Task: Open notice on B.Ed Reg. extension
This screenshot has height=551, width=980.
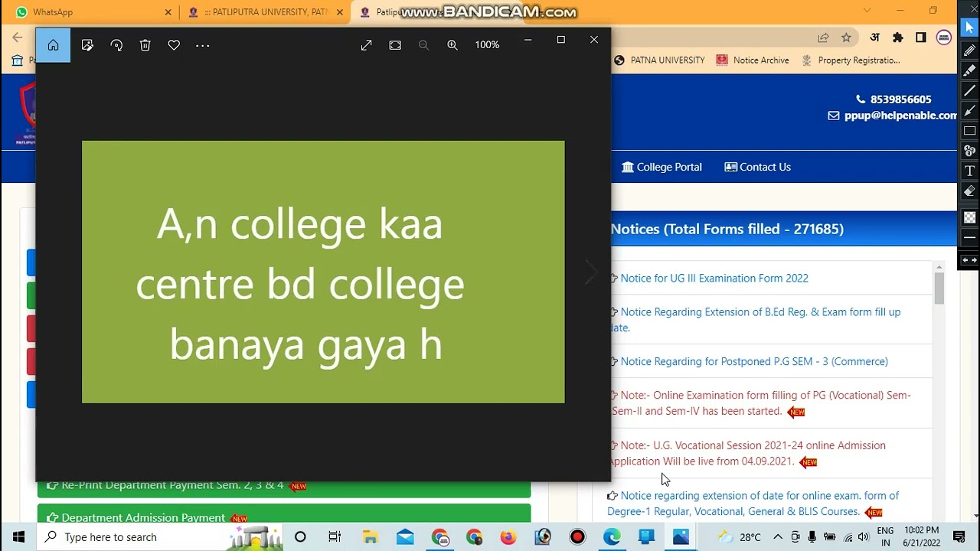Action: coord(756,320)
